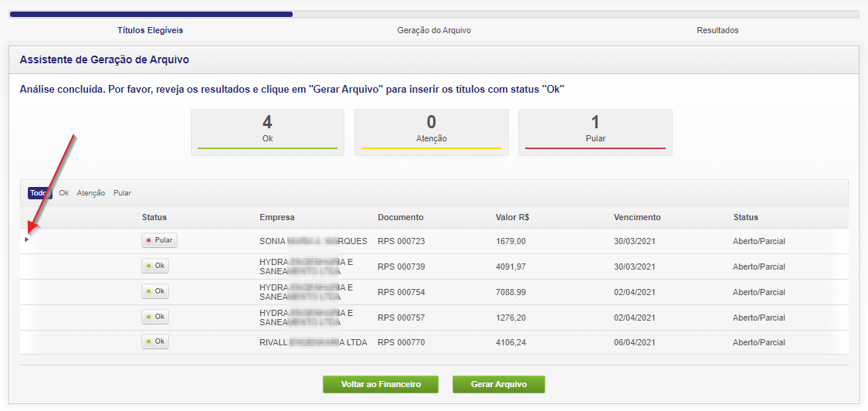
Task: Click the wizard progress bar
Action: pos(434,14)
